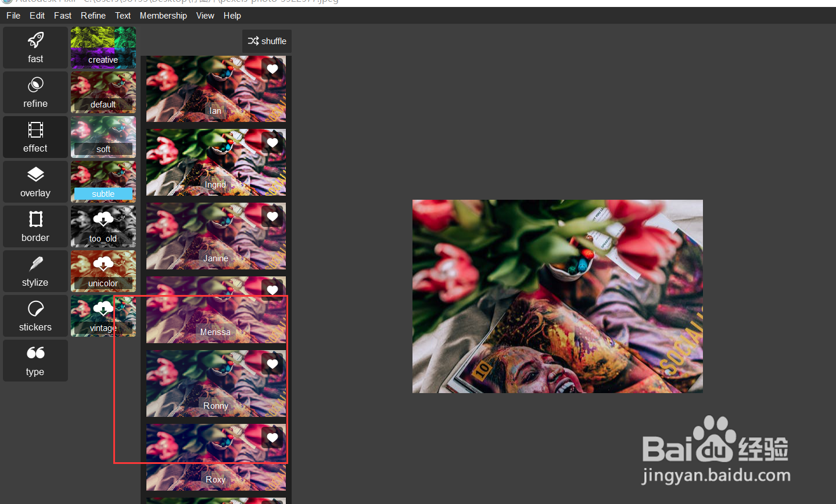This screenshot has height=504, width=836.
Task: Open the type text panel
Action: (x=35, y=361)
